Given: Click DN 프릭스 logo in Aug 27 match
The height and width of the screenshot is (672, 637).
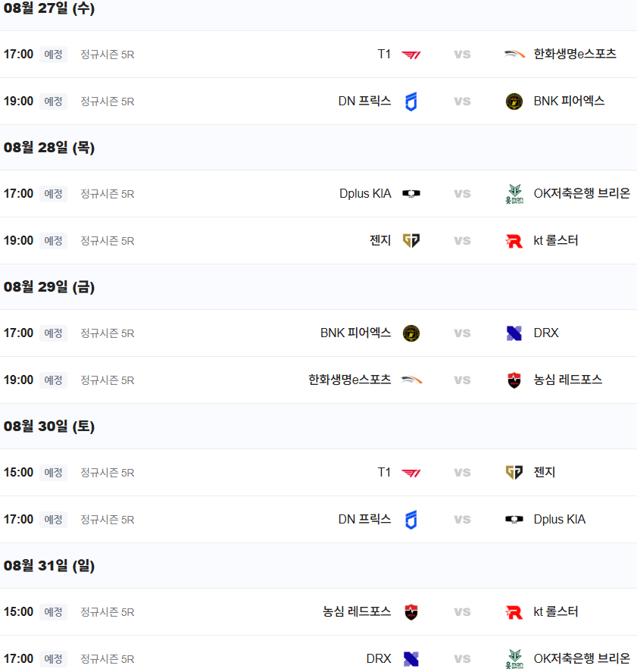Looking at the screenshot, I should click(411, 102).
